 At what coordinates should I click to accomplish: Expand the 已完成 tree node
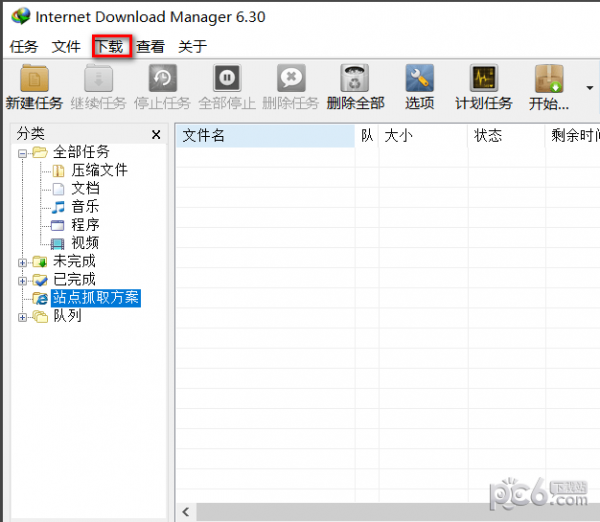coord(22,281)
